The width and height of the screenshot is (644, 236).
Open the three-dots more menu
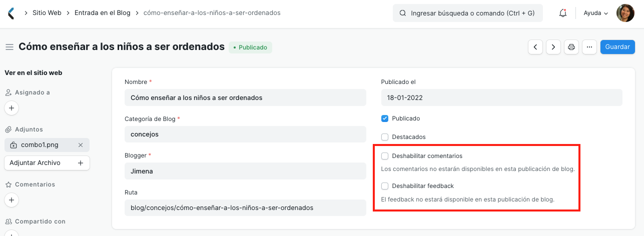click(589, 47)
